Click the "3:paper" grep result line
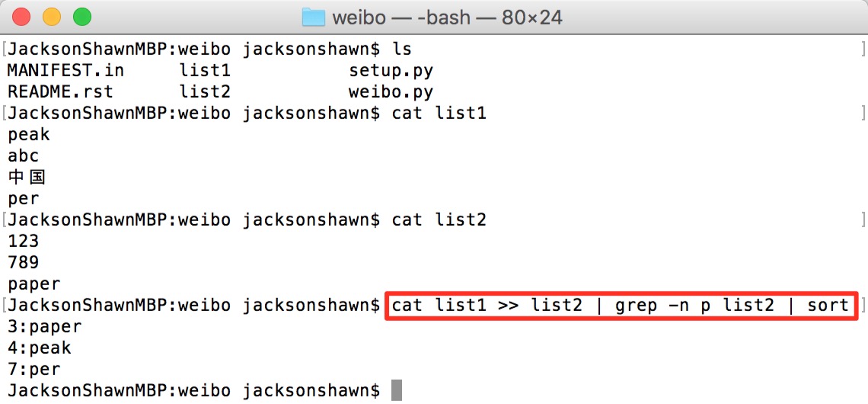Viewport: 868px width, 404px height. click(x=44, y=327)
